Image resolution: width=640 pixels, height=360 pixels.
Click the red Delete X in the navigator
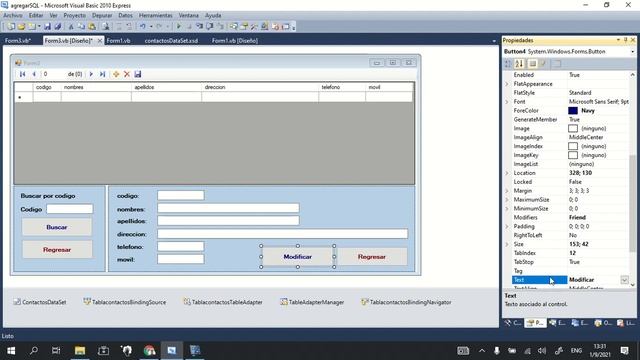coord(127,74)
